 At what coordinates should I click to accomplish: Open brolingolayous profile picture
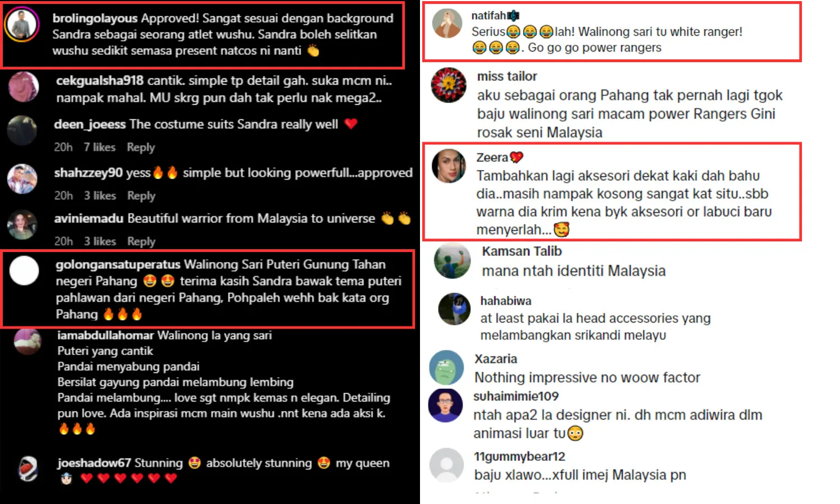(22, 25)
